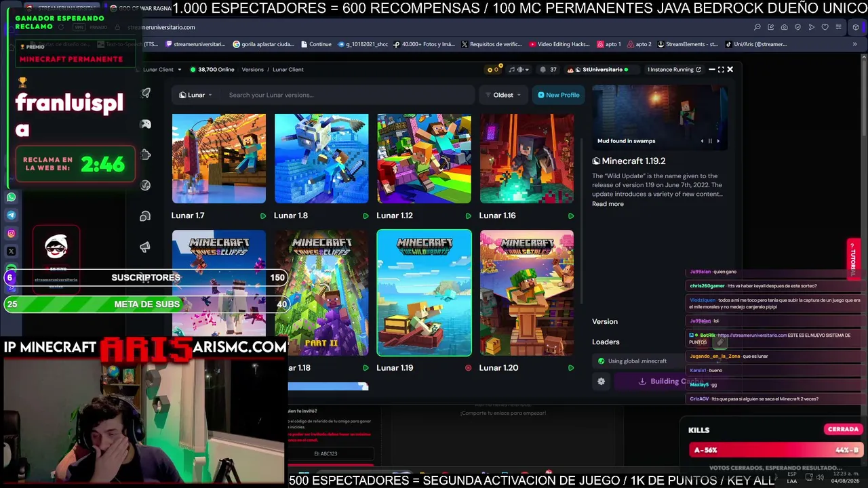Select the Lunar 1.20 Trails & Tales thumbnail
Viewport: 868px width, 488px height.
point(526,293)
